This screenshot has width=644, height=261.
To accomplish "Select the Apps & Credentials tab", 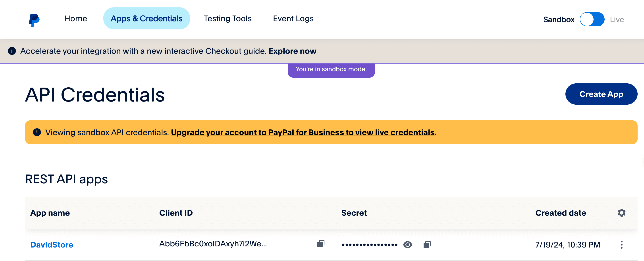I will point(147,19).
